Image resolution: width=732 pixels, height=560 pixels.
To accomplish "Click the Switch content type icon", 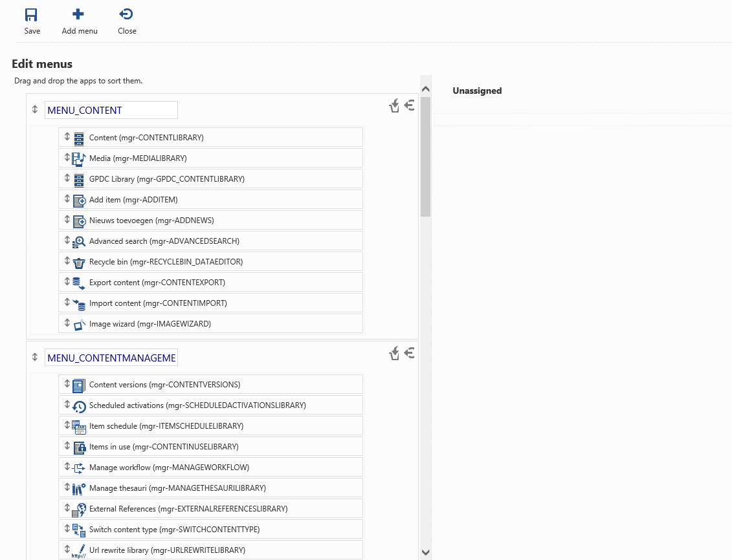I will (x=79, y=531).
